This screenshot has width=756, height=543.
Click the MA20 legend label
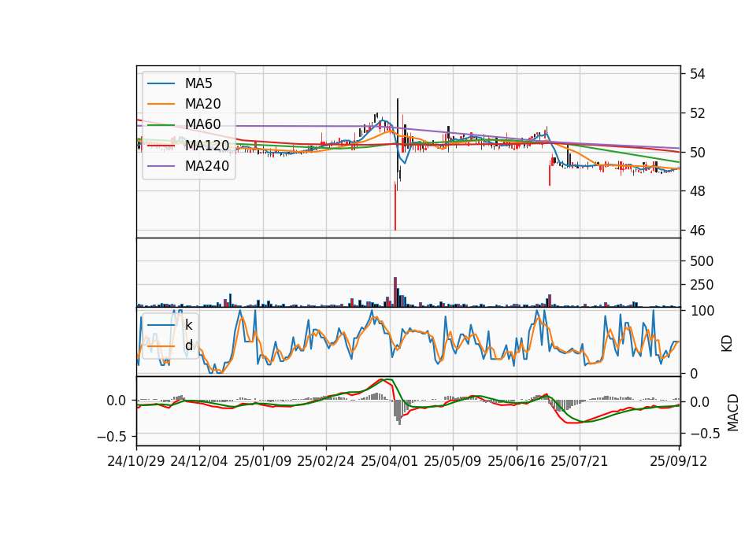click(x=203, y=104)
